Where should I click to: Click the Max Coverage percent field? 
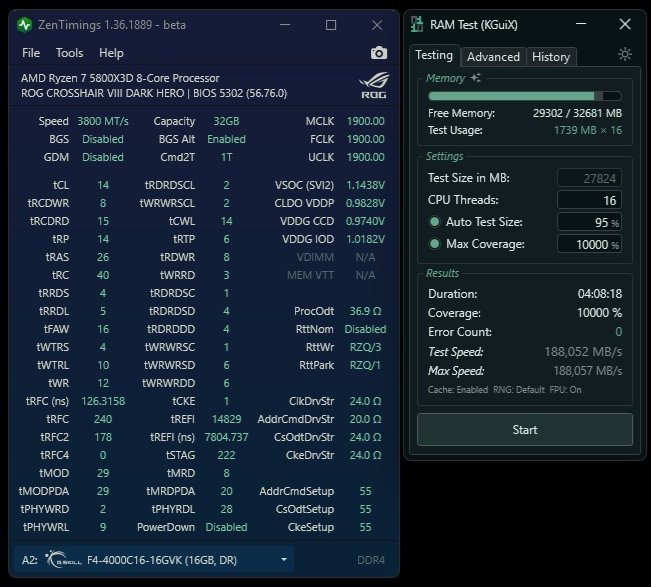[x=589, y=244]
